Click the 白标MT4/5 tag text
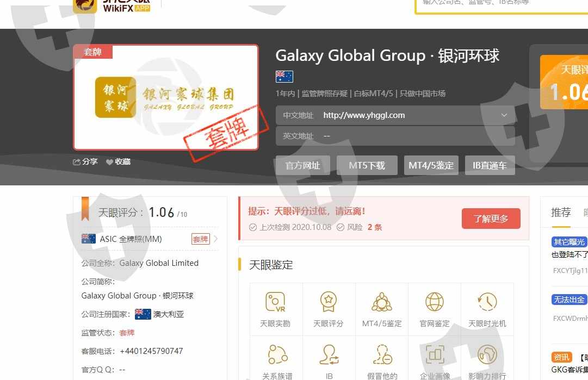This screenshot has height=380, width=588. [374, 94]
